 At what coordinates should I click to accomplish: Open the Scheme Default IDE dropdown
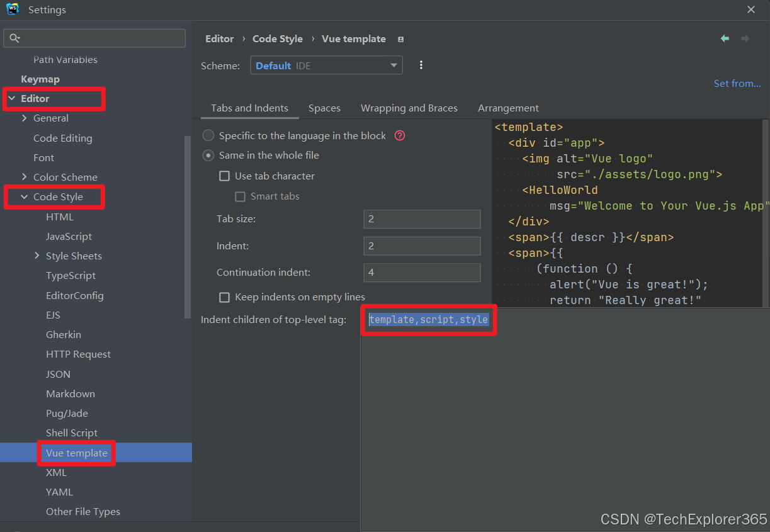pyautogui.click(x=326, y=65)
